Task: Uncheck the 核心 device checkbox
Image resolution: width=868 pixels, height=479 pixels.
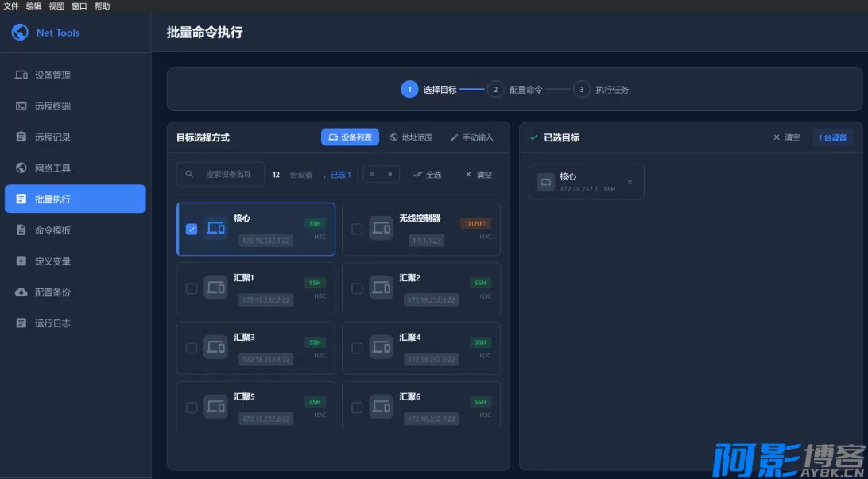Action: click(x=192, y=229)
